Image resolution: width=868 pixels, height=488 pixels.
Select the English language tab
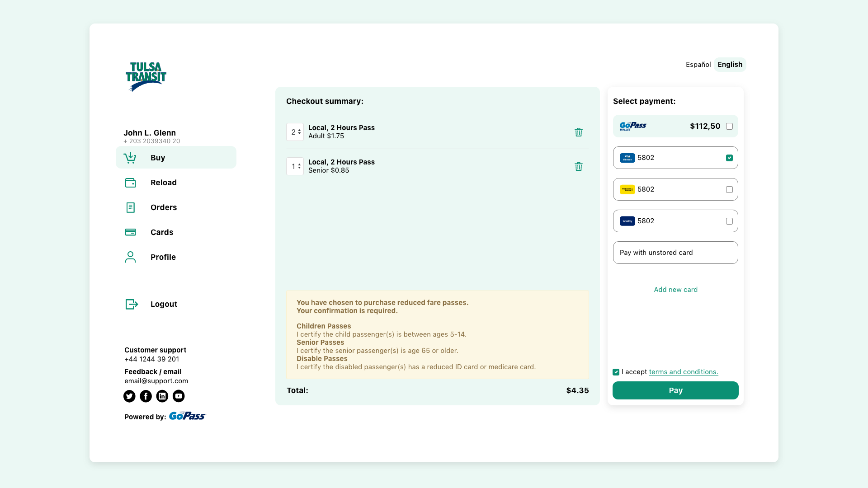(x=730, y=65)
